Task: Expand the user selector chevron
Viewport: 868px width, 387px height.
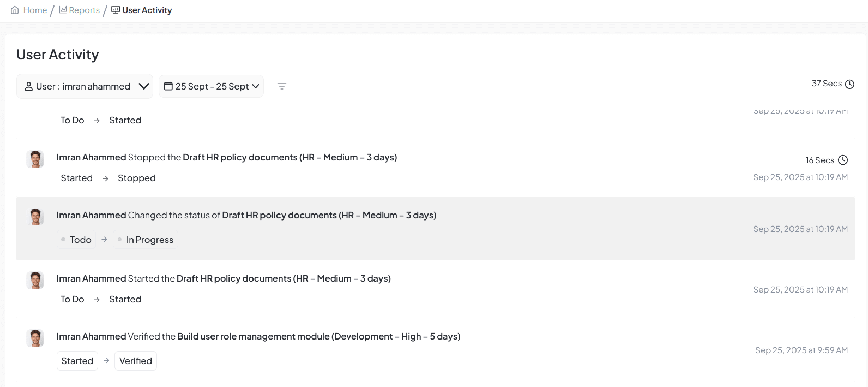Action: click(x=144, y=86)
